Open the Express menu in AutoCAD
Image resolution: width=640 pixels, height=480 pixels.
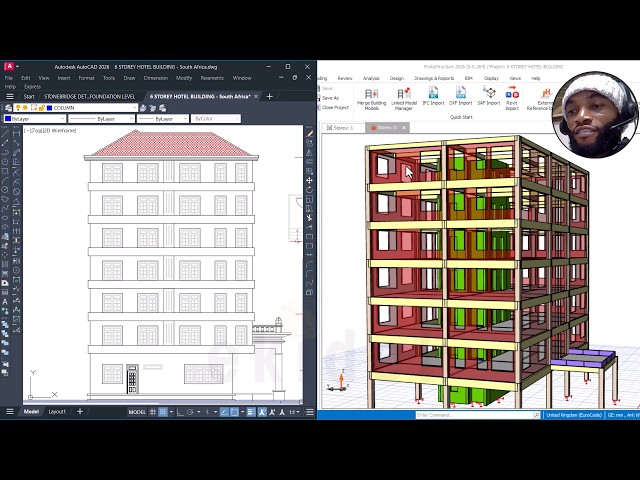point(33,87)
